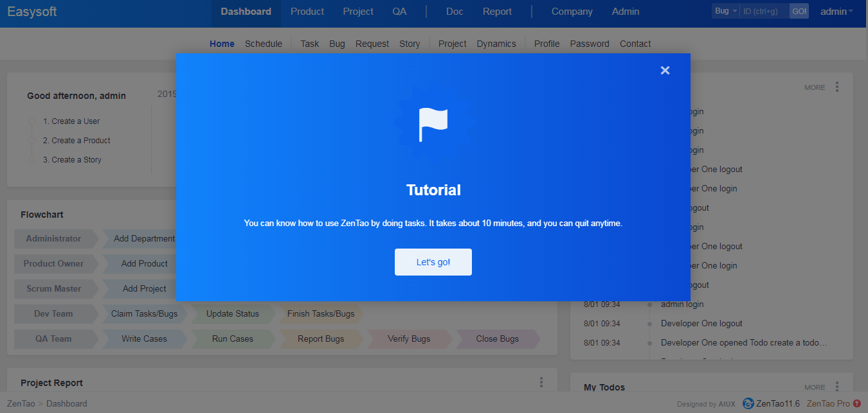The image size is (868, 413).
Task: Open the three-dot menu in Dynamics panel
Action: click(836, 87)
